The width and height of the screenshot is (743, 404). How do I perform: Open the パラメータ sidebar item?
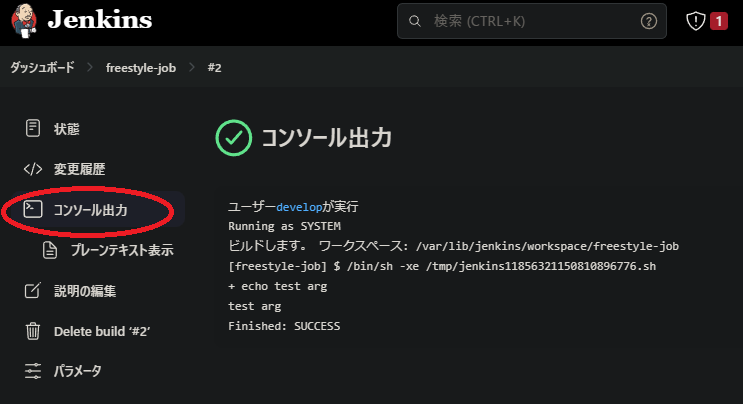tap(77, 371)
